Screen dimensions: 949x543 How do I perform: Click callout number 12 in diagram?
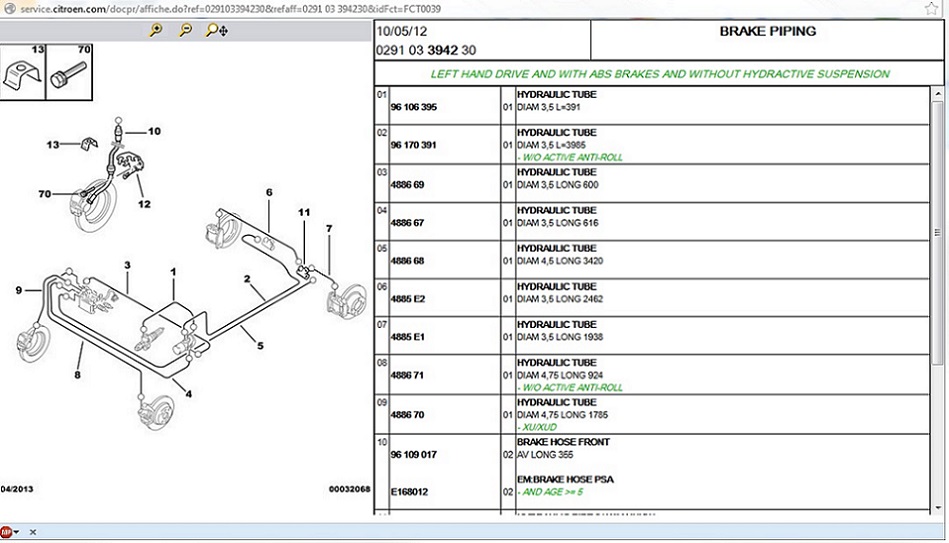pos(144,204)
